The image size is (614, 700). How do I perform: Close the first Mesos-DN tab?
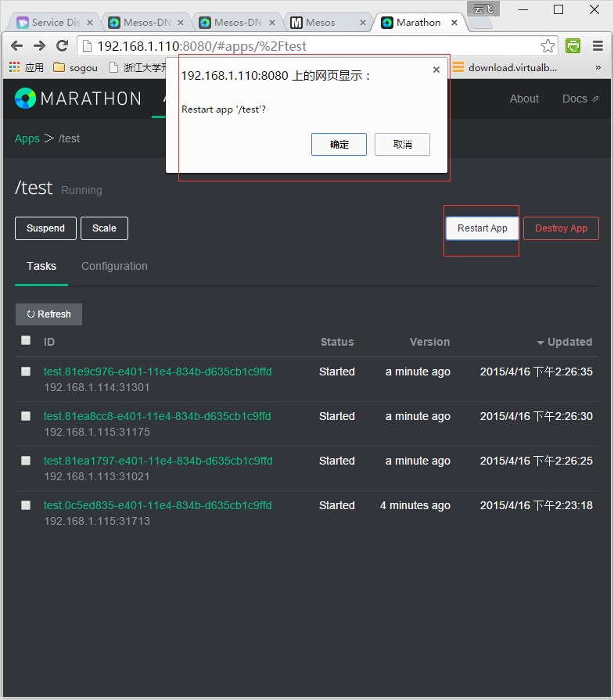[x=181, y=23]
